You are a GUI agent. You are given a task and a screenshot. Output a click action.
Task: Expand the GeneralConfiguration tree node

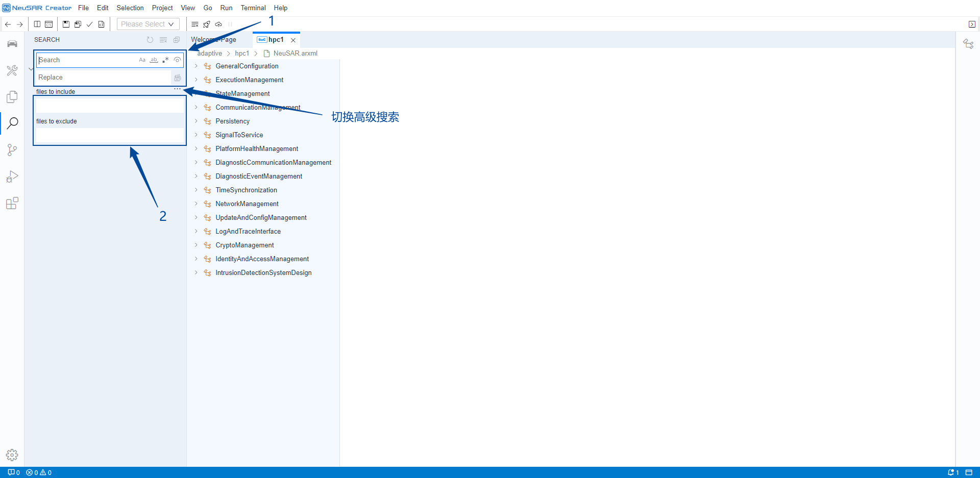point(196,66)
